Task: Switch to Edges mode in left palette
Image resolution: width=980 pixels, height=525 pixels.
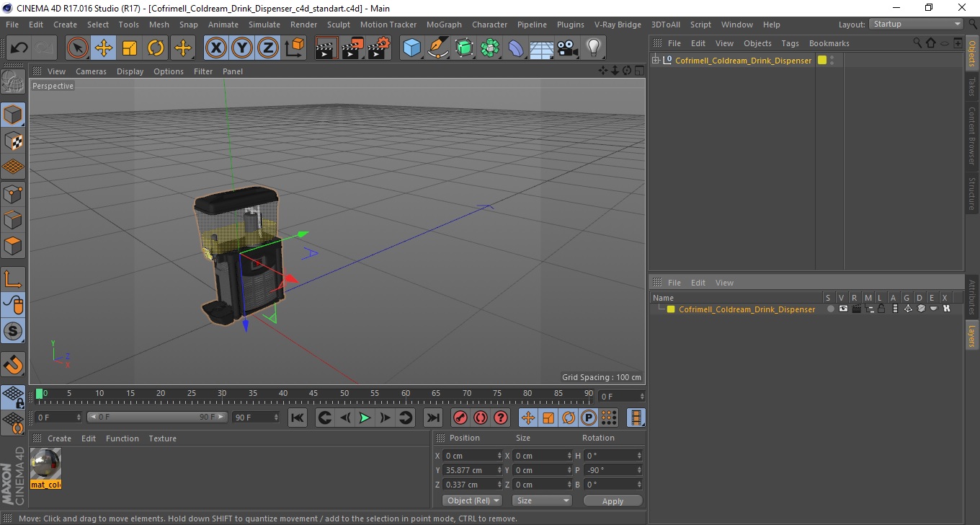Action: pyautogui.click(x=13, y=219)
